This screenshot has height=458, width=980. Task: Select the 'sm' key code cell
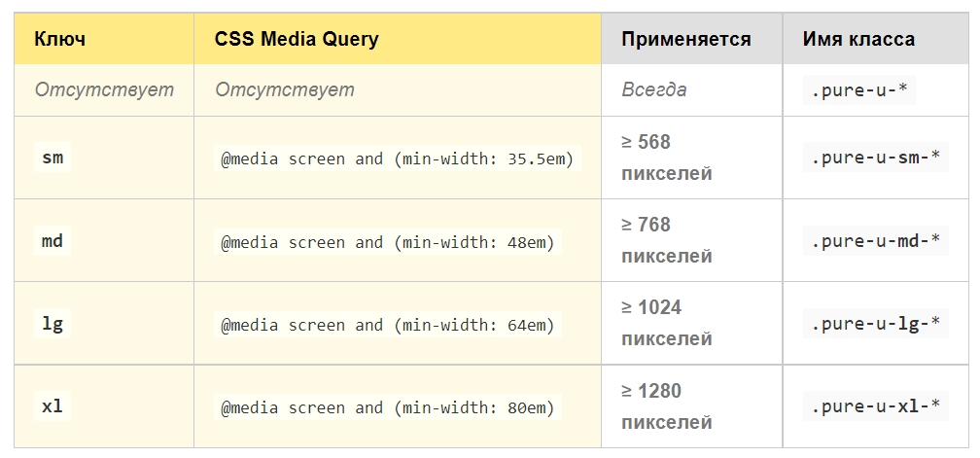52,159
